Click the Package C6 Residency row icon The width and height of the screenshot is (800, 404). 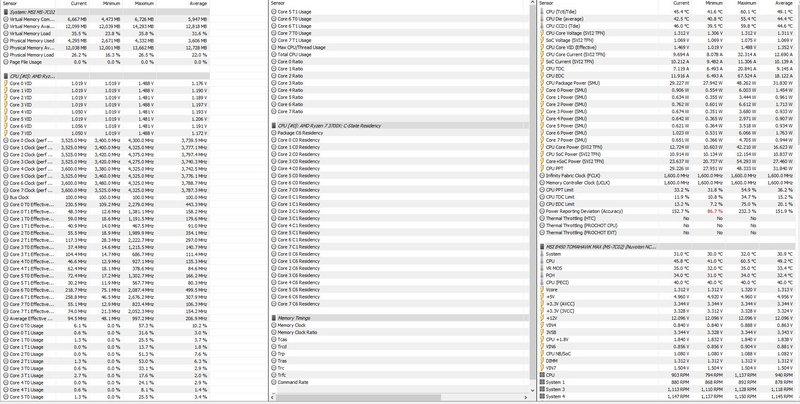coord(274,133)
